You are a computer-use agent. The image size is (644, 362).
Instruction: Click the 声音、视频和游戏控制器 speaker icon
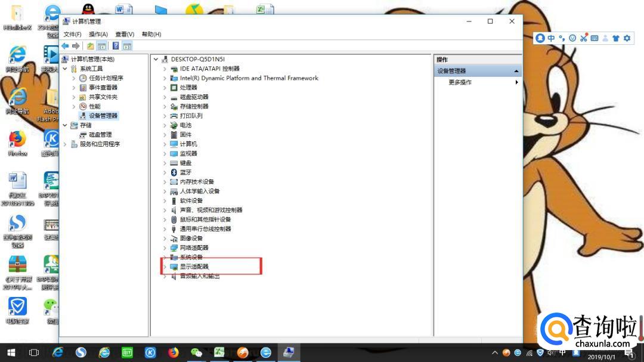(x=174, y=210)
